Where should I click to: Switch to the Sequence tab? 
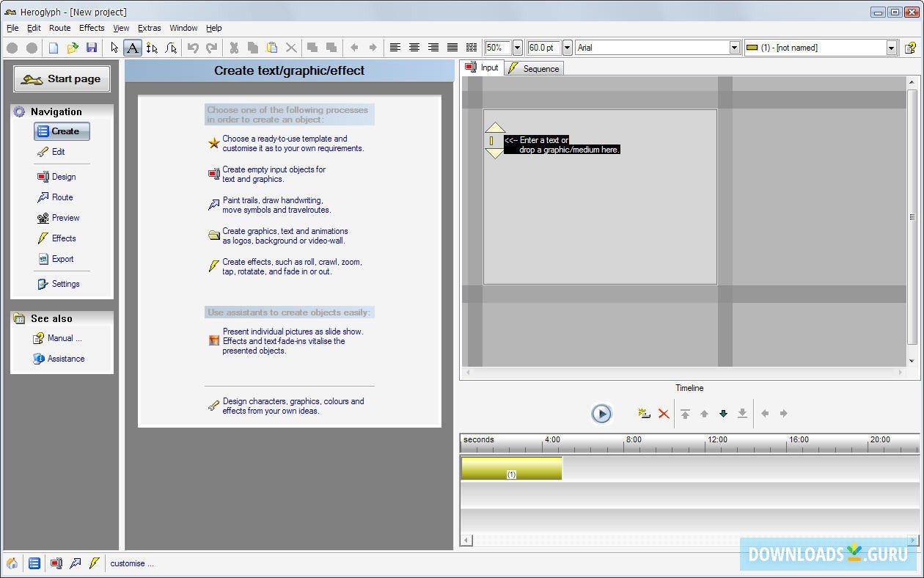point(534,68)
